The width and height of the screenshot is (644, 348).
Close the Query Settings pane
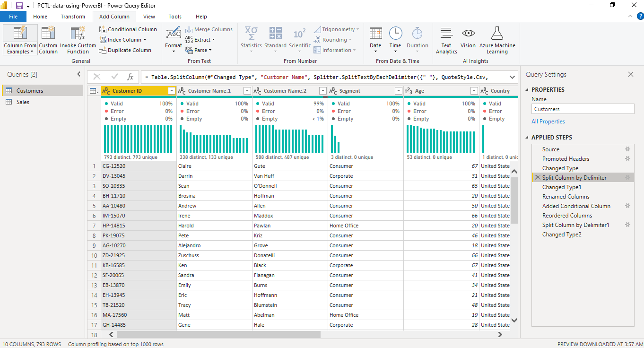[x=630, y=74]
